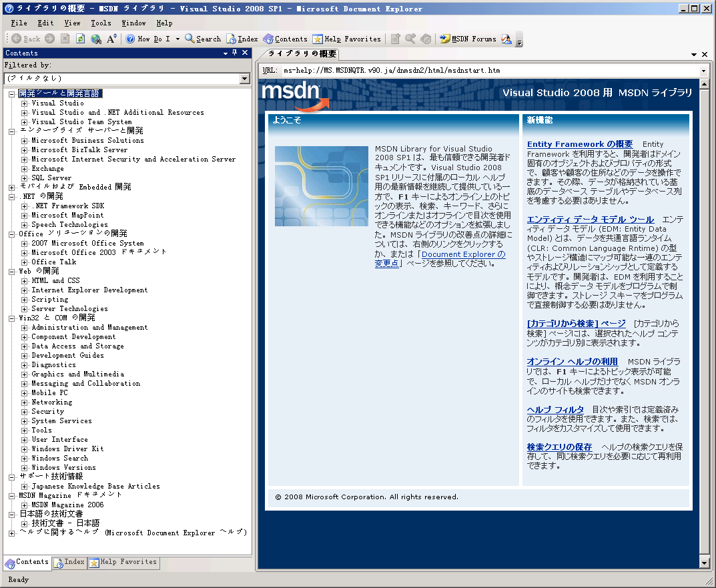Expand the MSDN Magazine 2006 node

pyautogui.click(x=24, y=505)
